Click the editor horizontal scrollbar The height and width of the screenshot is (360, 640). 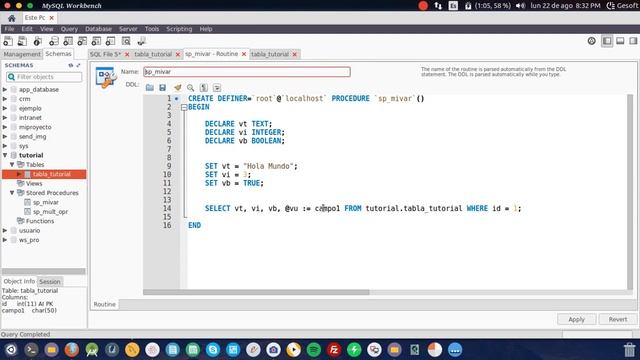pyautogui.click(x=256, y=292)
